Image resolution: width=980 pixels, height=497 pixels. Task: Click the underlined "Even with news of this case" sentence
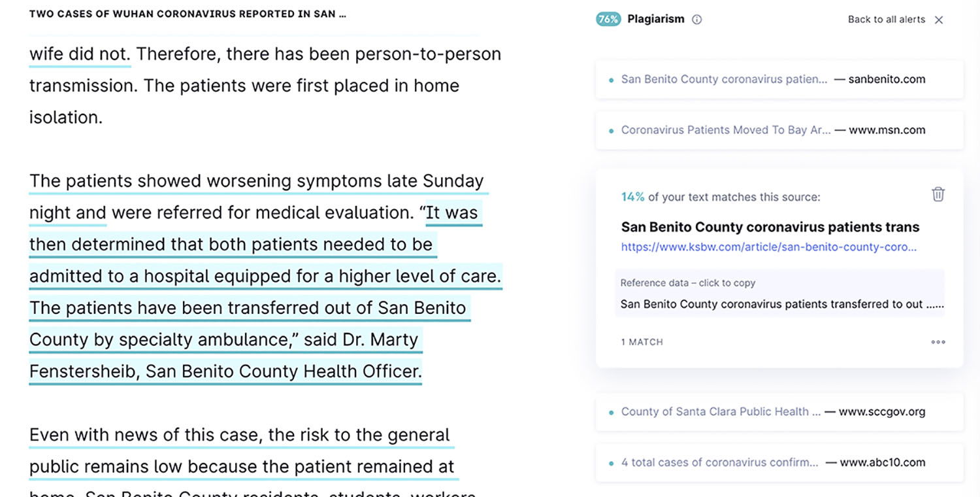coord(240,435)
